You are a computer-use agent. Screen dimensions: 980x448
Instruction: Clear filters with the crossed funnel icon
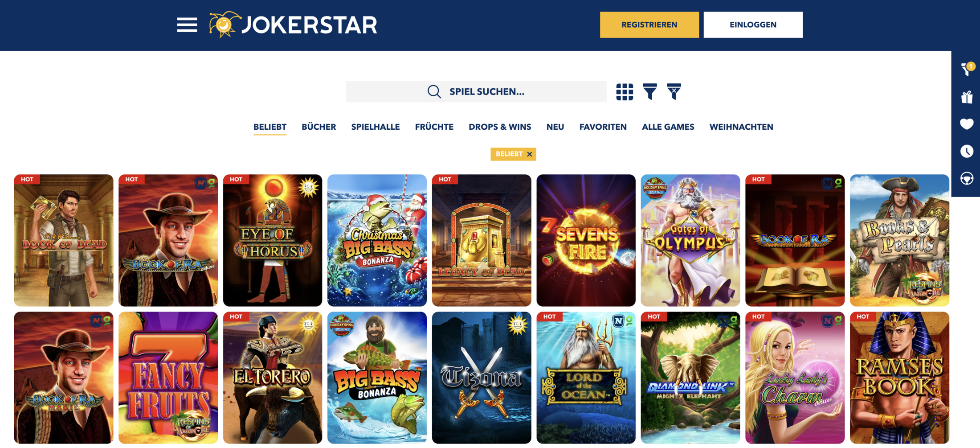click(674, 92)
